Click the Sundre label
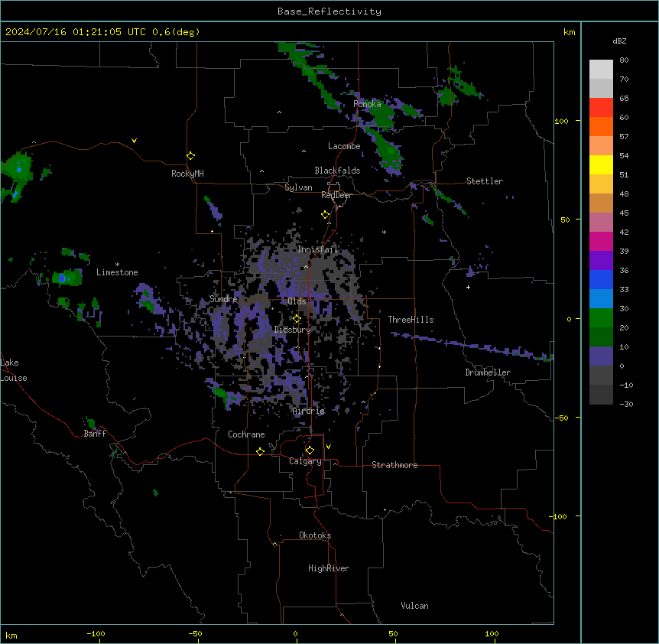This screenshot has height=644, width=659. pos(223,299)
